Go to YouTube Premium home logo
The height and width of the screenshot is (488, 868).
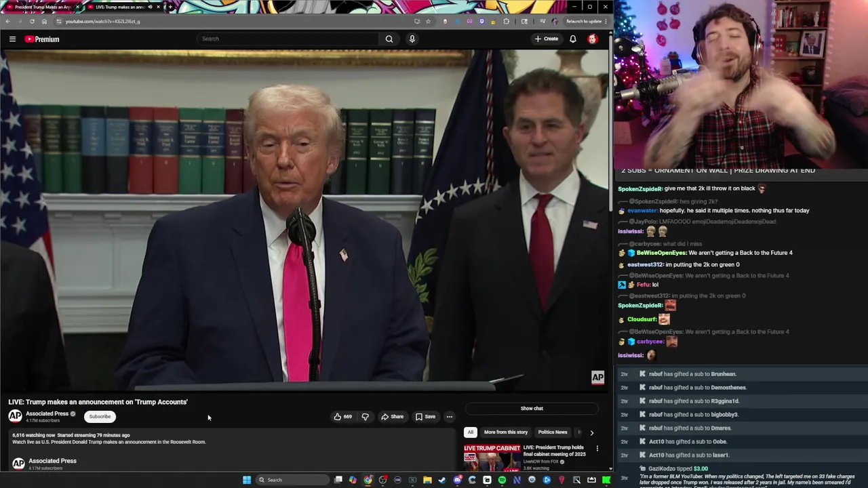[42, 39]
